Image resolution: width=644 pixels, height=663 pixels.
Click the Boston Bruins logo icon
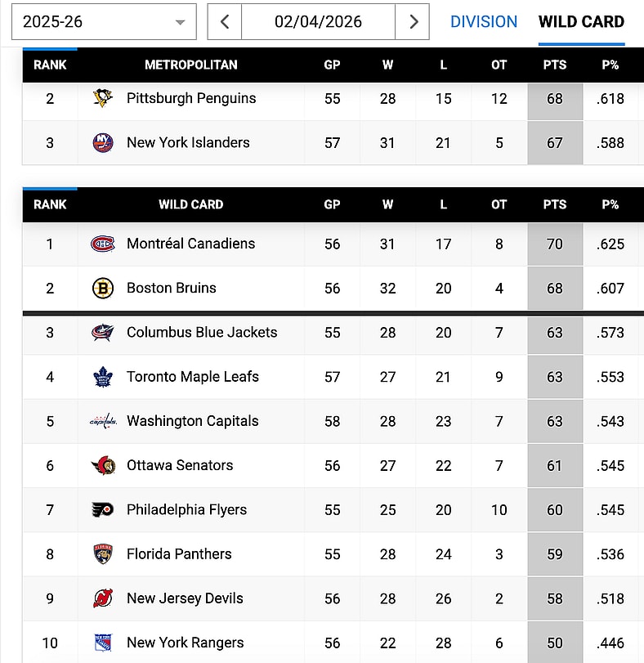click(x=103, y=289)
